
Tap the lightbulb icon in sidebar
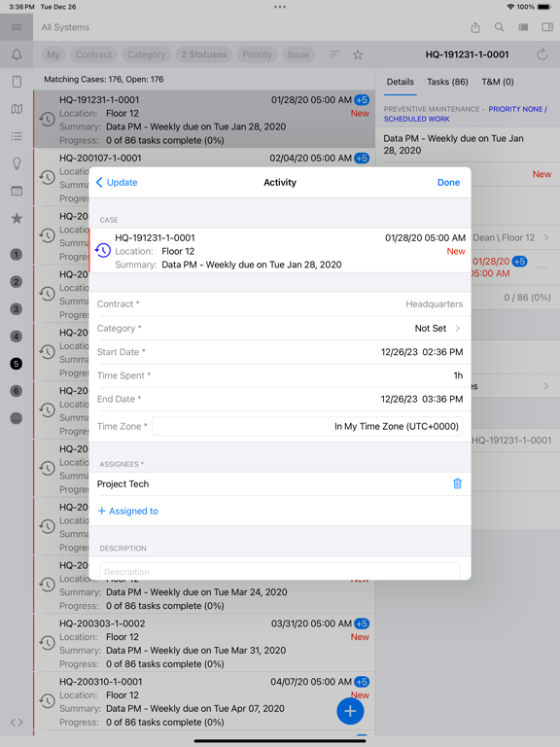tap(17, 163)
